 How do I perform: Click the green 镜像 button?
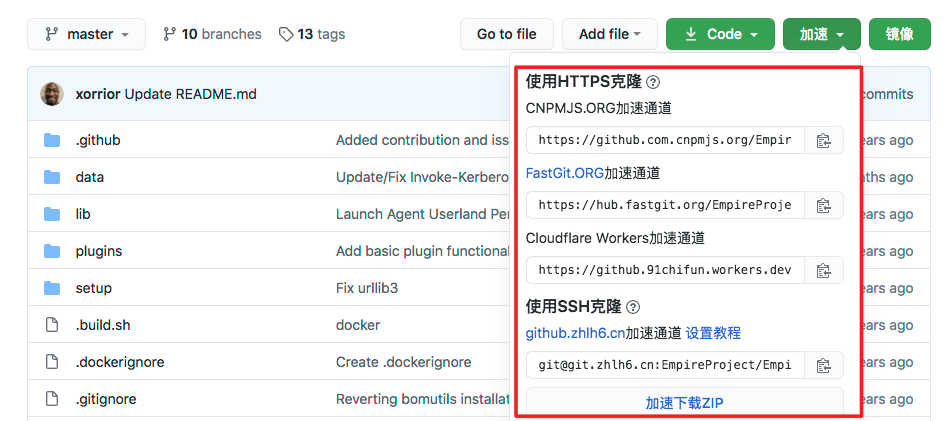point(899,34)
